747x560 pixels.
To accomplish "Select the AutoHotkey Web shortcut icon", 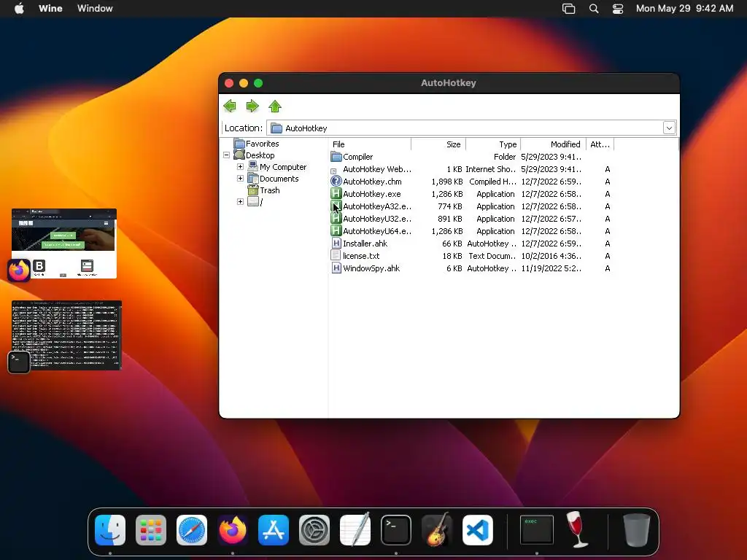I will point(333,171).
